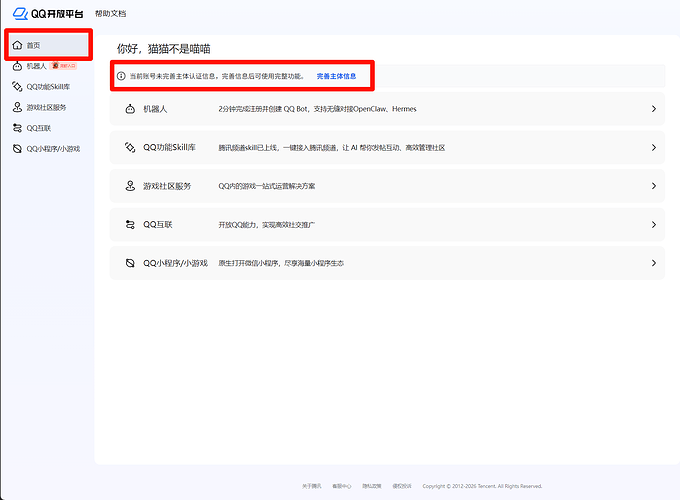
Task: Select 首页 label in sidebar
Action: coord(33,45)
